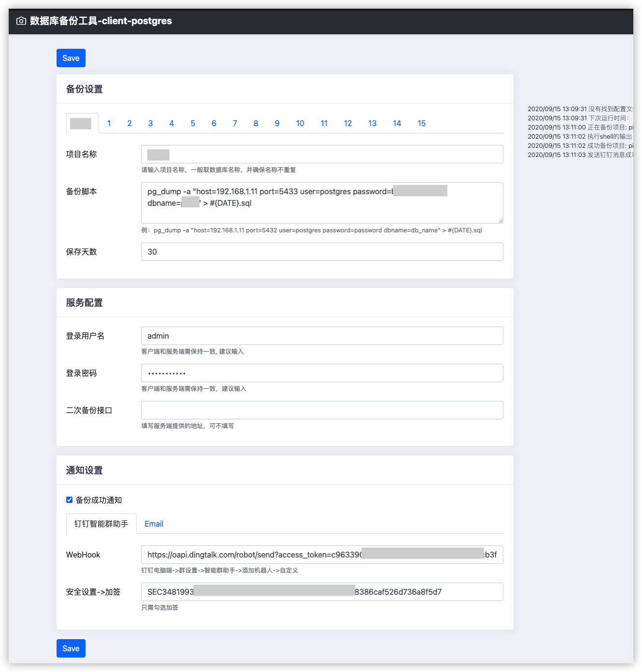Switch to project tab 10
Viewport: 642px width, 672px height.
(x=300, y=123)
